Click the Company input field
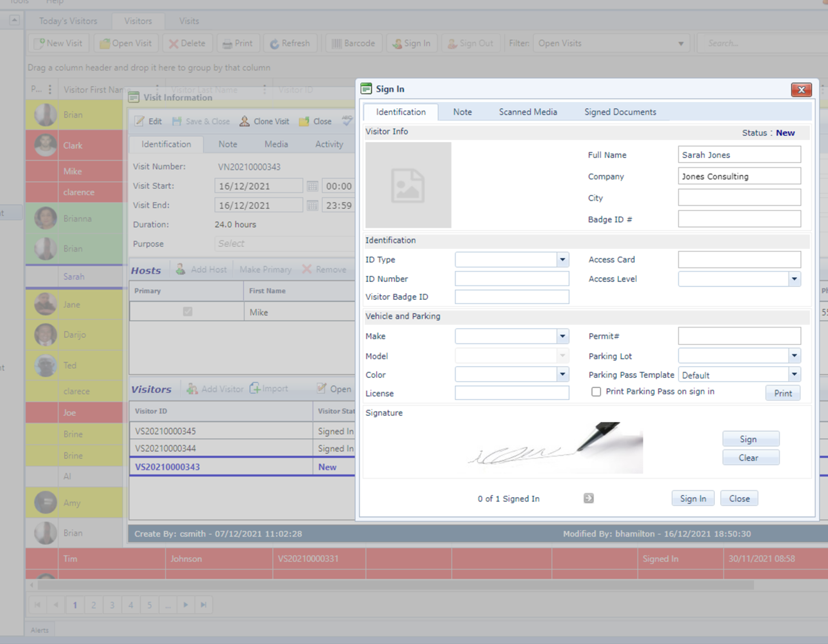The image size is (828, 644). point(740,177)
